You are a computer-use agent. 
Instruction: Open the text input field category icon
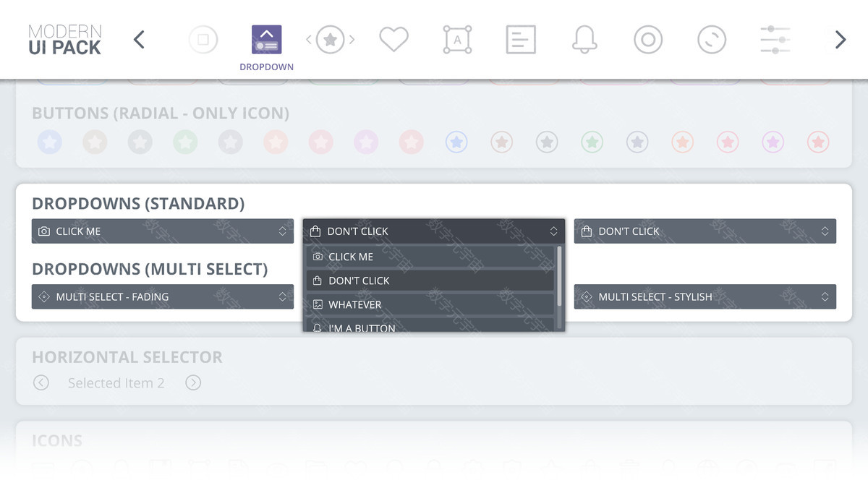coord(457,40)
